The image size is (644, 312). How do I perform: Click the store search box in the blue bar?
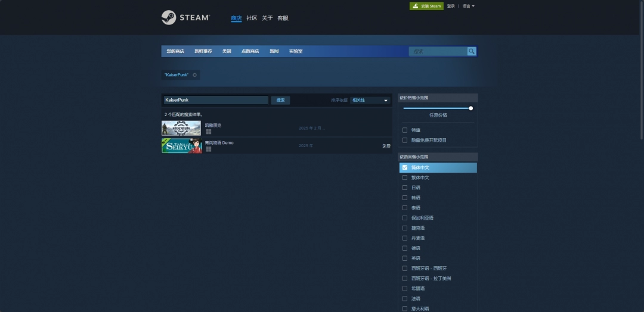point(438,51)
